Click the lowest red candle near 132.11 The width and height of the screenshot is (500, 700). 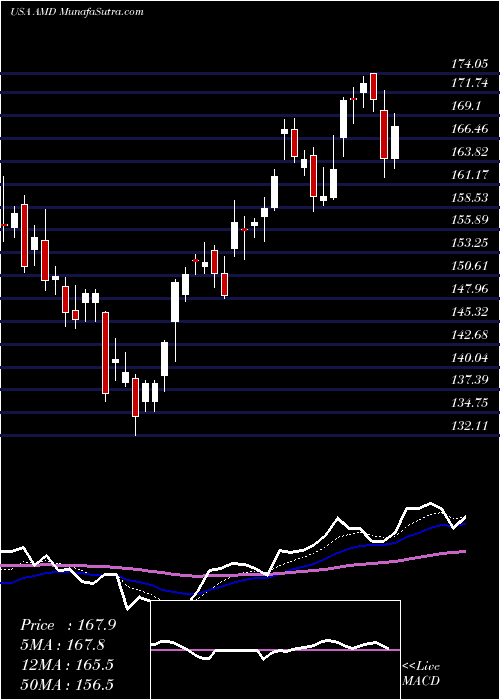[x=135, y=397]
